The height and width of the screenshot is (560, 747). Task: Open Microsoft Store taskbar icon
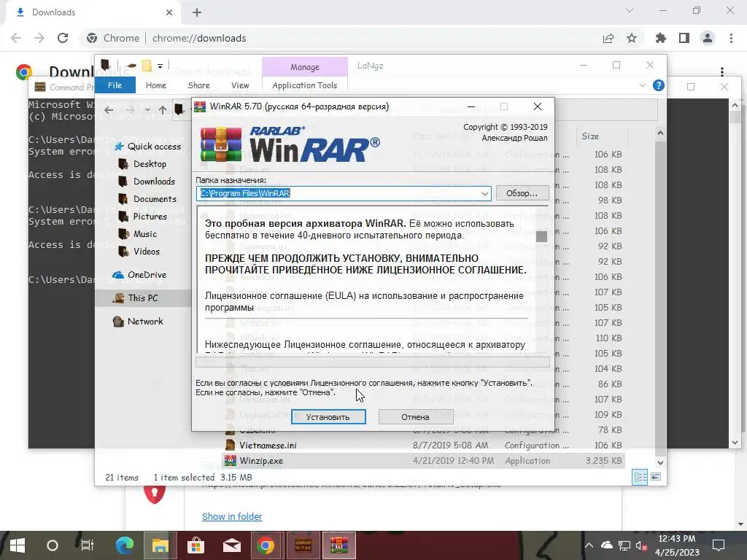(196, 545)
